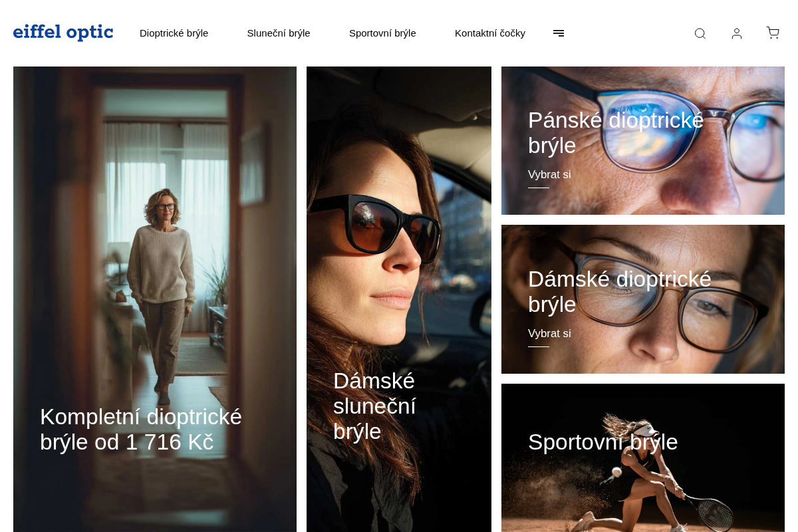Expand the hamburger more-menu icon
The image size is (798, 532).
pos(559,33)
